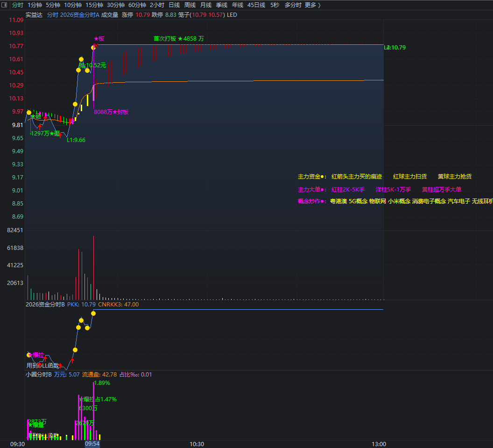
Task: Select the 30分钟 timeframe tab
Action: (116, 5)
